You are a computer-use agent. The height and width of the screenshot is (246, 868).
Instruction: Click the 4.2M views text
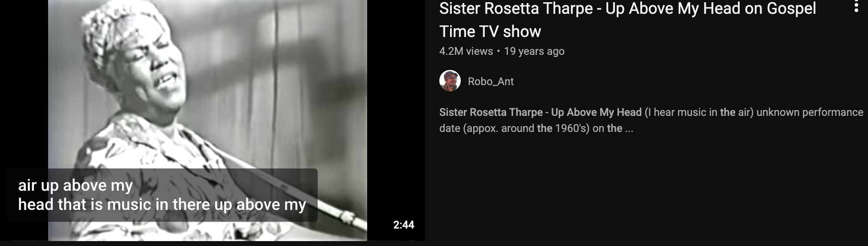pyautogui.click(x=466, y=51)
